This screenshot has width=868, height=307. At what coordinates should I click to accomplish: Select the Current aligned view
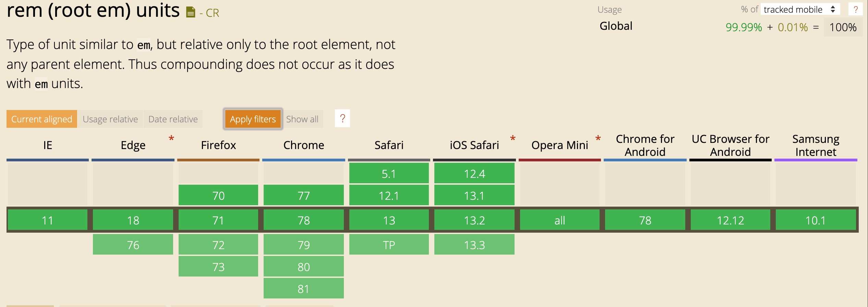(42, 119)
